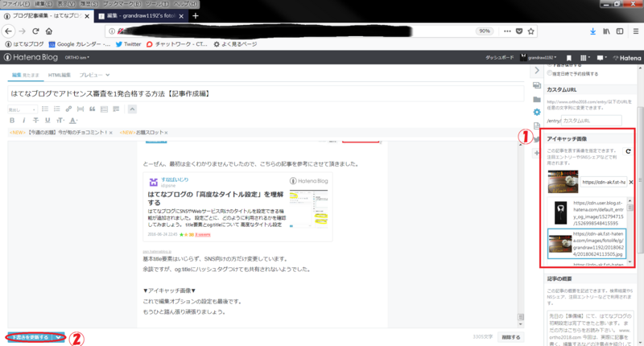Viewport: 644px width, 346px height.
Task: Insert a read-more separator
Action: click(x=80, y=109)
